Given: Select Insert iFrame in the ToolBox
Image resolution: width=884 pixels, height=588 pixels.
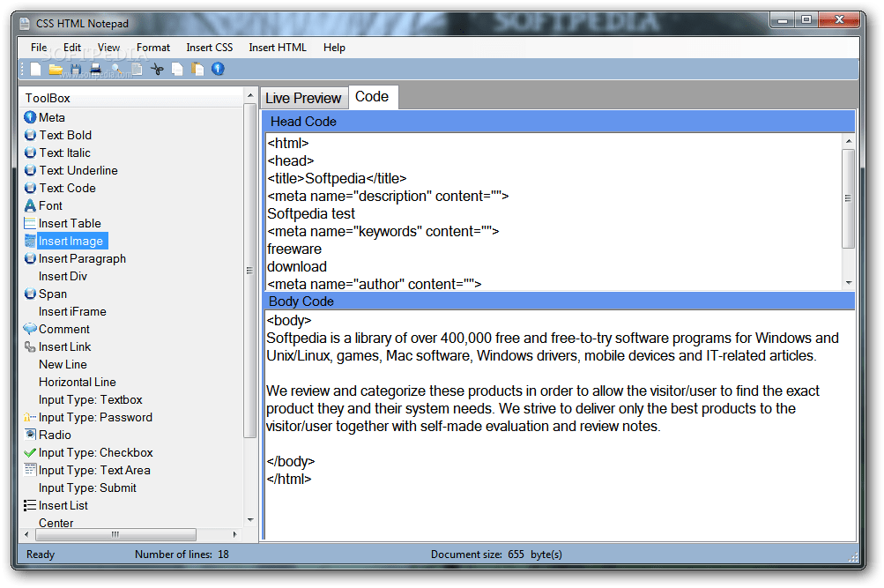Looking at the screenshot, I should (73, 311).
